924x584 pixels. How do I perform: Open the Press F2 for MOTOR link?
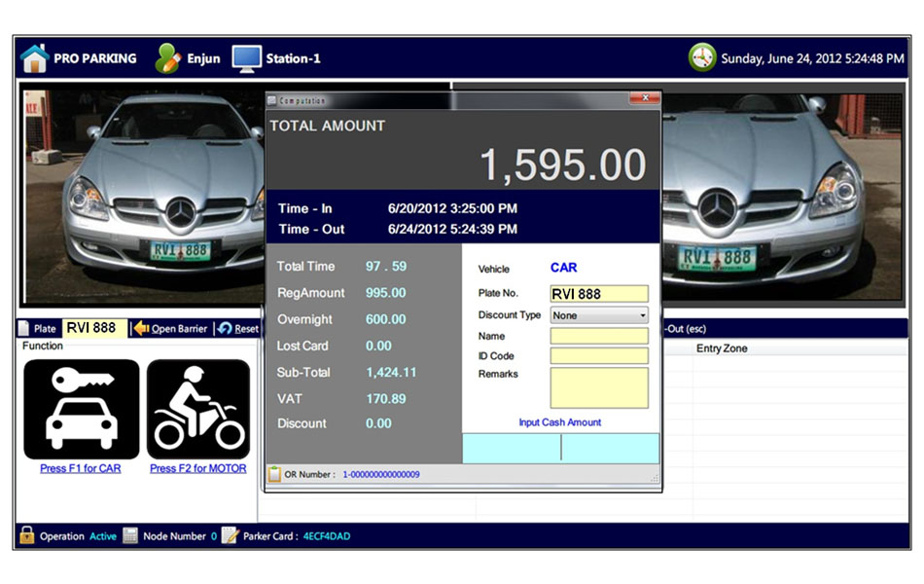point(198,468)
